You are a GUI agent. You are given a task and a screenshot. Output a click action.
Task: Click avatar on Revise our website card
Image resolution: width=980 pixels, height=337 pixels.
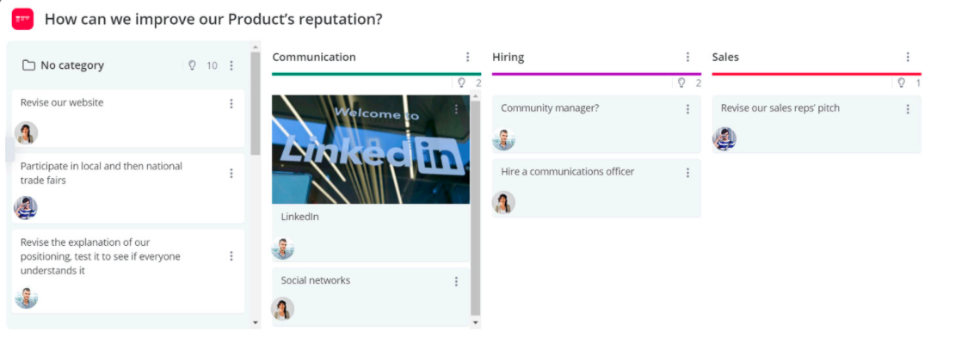coord(27,133)
